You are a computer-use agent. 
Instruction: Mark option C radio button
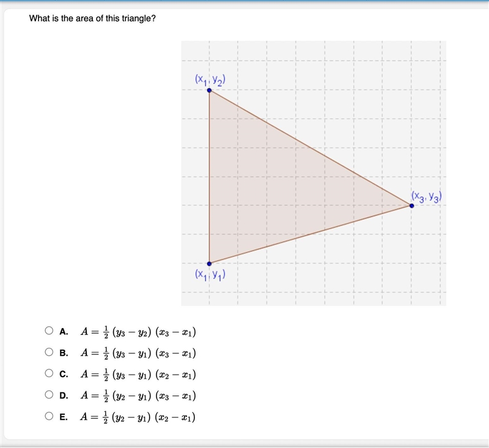click(49, 373)
